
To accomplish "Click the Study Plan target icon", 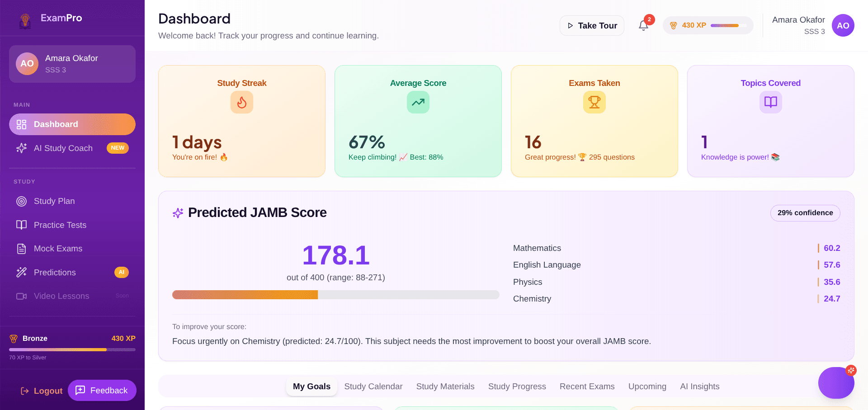I will (21, 201).
